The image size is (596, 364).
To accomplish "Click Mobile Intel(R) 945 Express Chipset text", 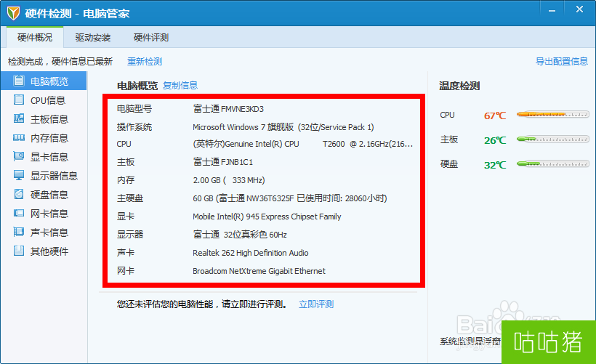I will pos(267,217).
